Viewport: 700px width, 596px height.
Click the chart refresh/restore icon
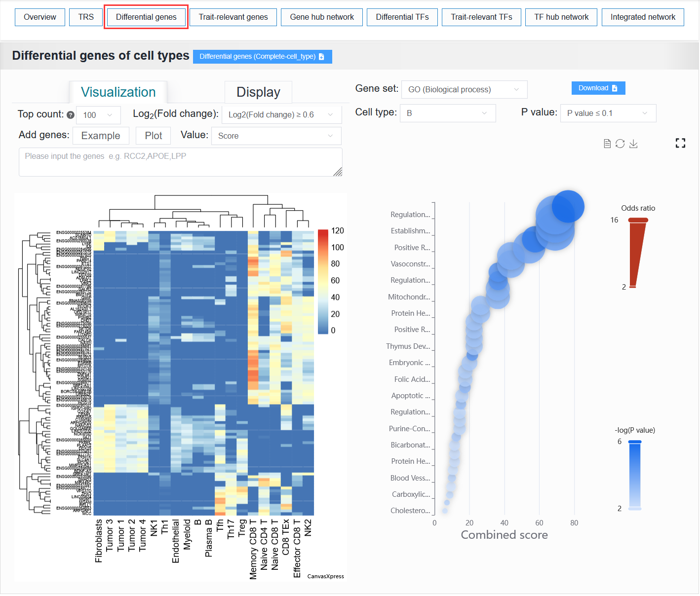tap(620, 144)
